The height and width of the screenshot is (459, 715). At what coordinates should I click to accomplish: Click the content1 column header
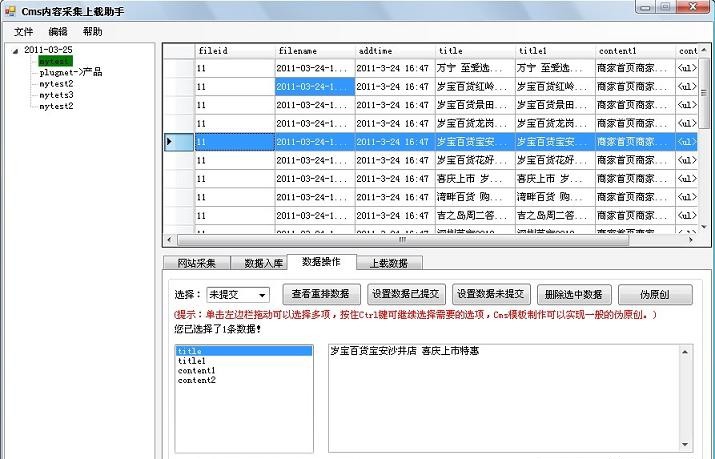[x=636, y=51]
